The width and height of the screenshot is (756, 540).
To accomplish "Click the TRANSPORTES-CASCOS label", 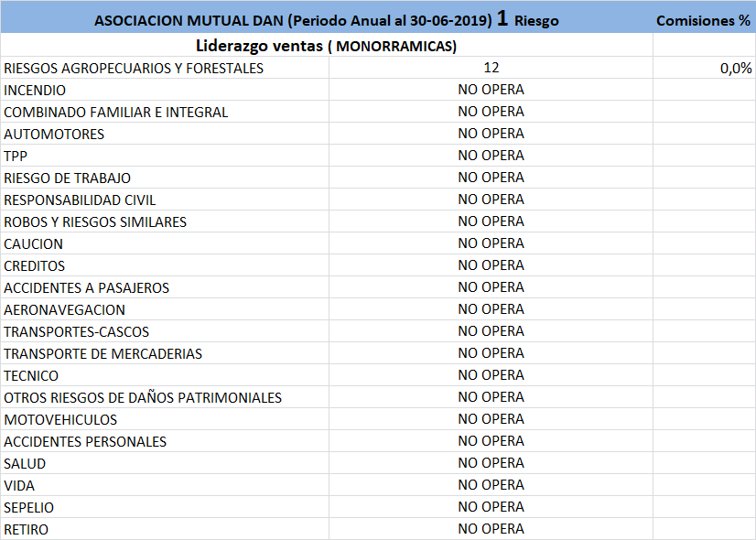I will (76, 331).
